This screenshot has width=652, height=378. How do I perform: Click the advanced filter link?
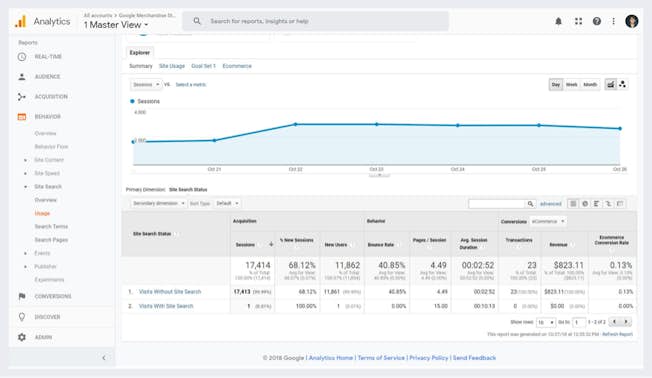pos(551,204)
